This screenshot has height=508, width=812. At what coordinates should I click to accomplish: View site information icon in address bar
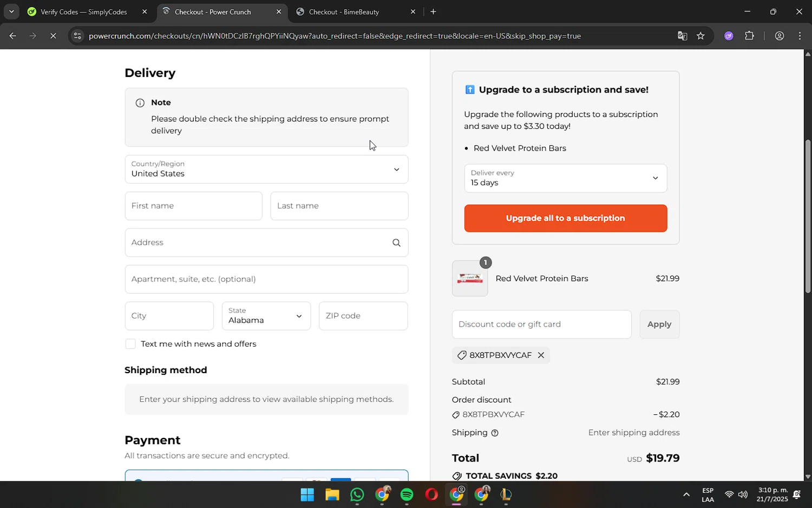tap(77, 36)
